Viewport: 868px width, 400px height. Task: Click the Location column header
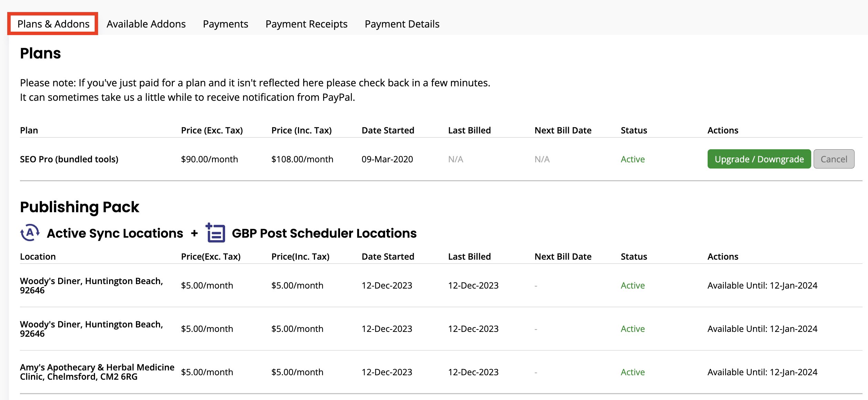(x=38, y=257)
